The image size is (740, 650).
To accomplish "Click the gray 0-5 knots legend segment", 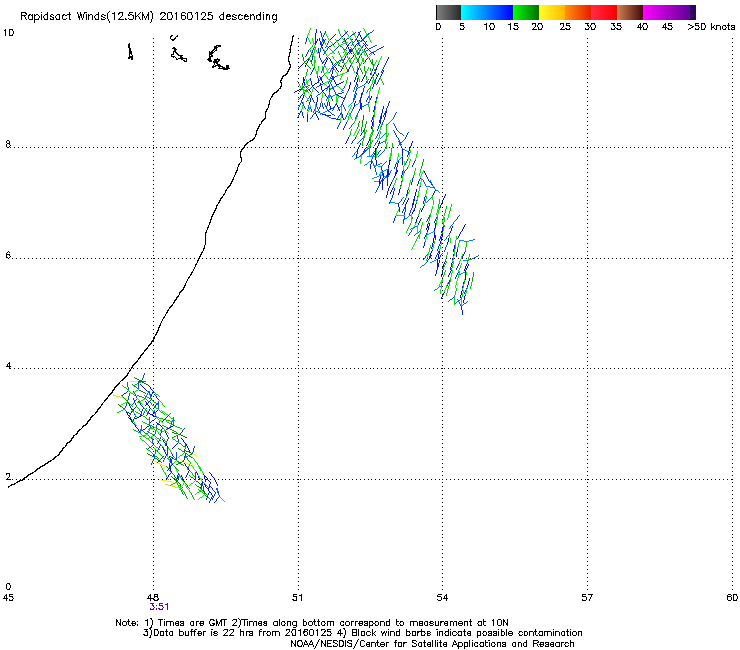I will (x=448, y=12).
